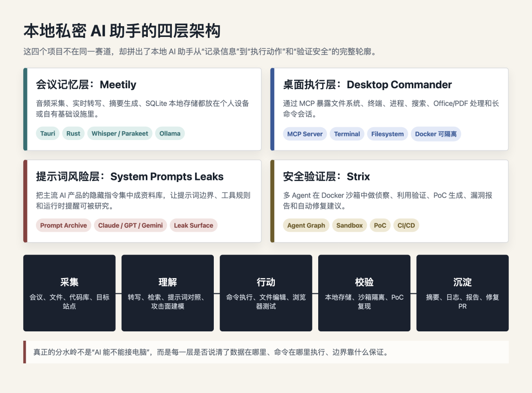Viewport: 532px width, 393px height.
Task: Select the Rust tag
Action: pos(73,134)
